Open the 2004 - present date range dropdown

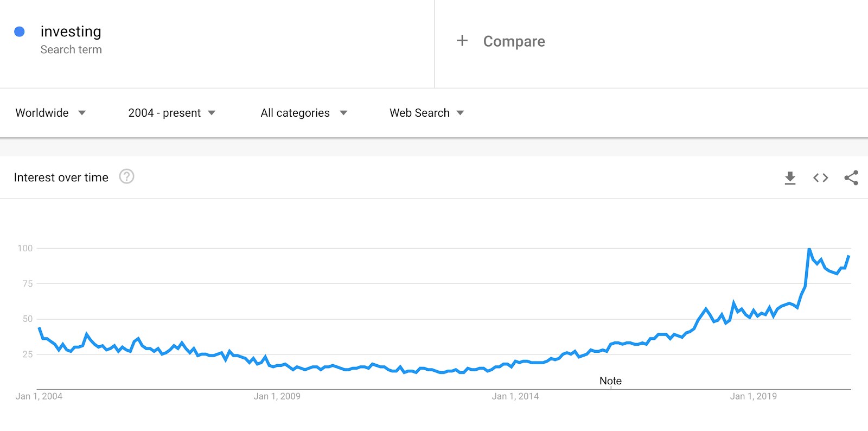pyautogui.click(x=172, y=113)
